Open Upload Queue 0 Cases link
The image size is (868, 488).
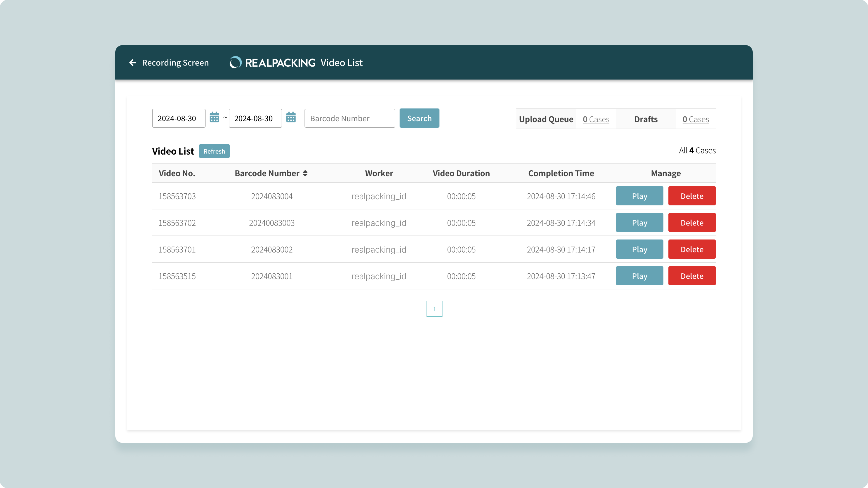point(596,119)
